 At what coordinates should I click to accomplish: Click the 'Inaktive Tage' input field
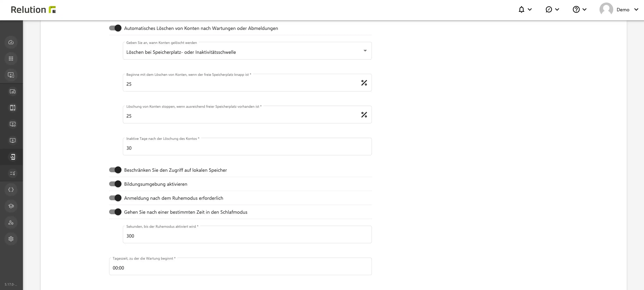pos(247,146)
